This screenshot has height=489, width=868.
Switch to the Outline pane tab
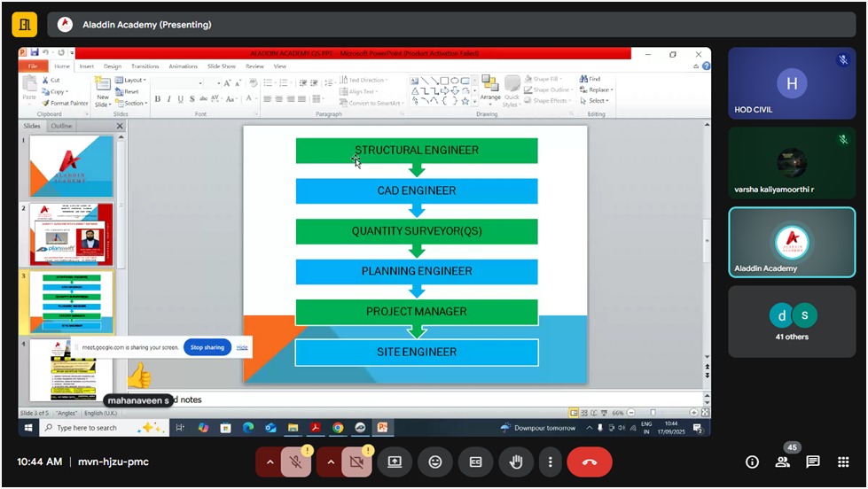pyautogui.click(x=61, y=126)
